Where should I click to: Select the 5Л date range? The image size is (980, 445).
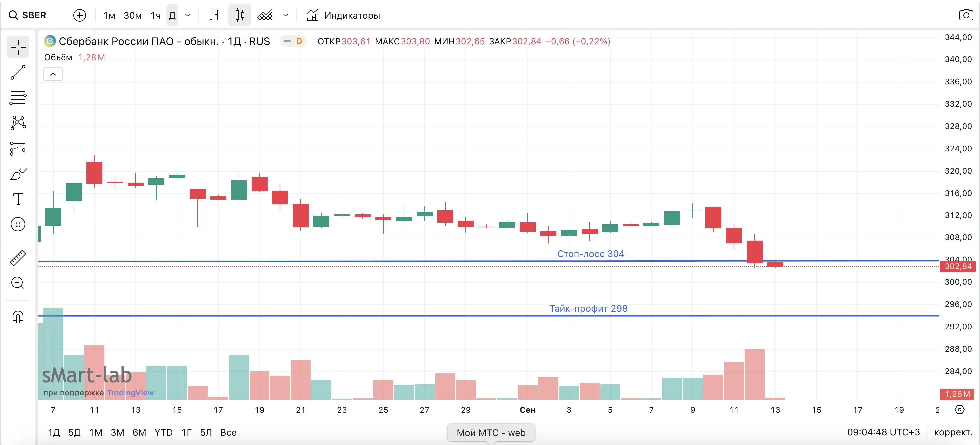(206, 432)
